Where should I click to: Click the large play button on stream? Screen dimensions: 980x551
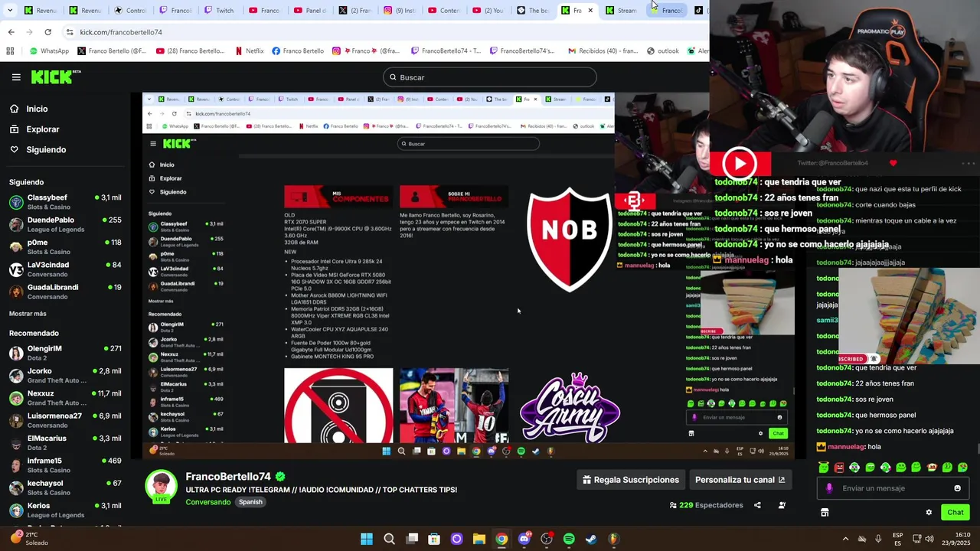(x=740, y=163)
